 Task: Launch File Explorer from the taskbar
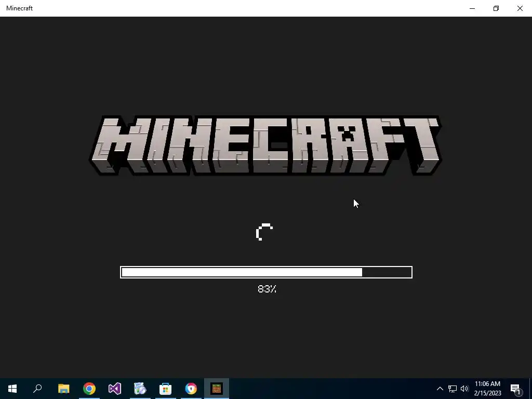(63, 389)
